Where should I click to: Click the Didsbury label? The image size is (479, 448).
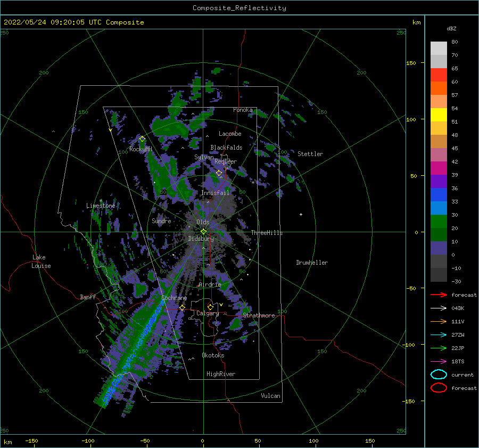pos(201,239)
